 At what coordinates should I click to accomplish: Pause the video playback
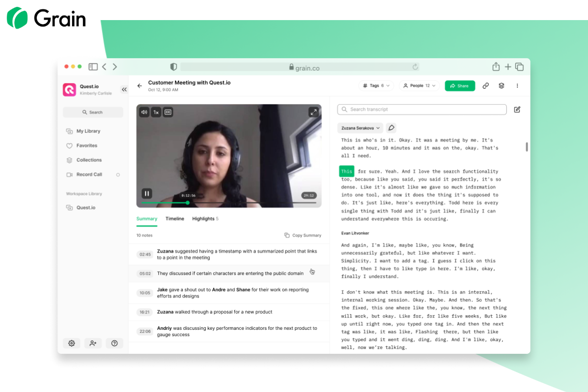[x=146, y=194]
